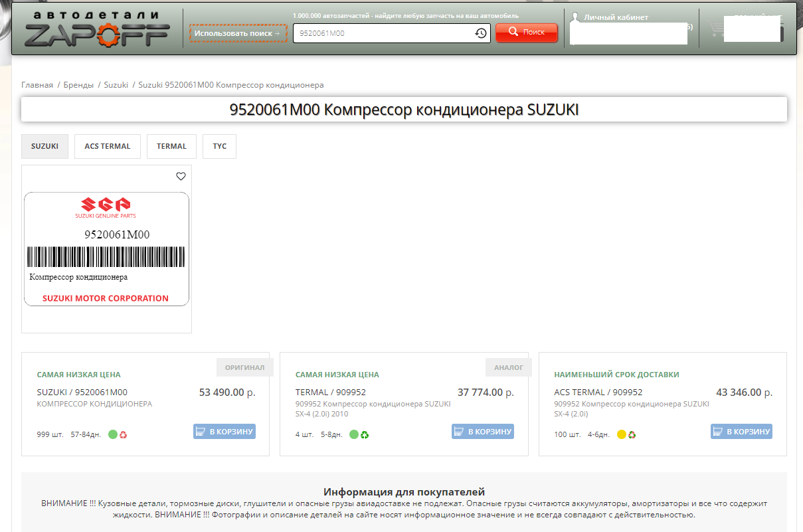803x532 pixels.
Task: Add ACS TERMAL 909952 to cart
Action: (x=741, y=431)
